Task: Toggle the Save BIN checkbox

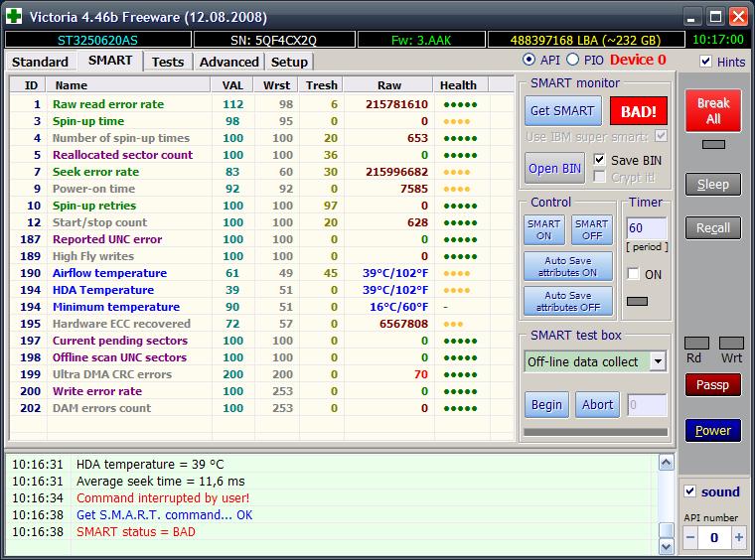Action: point(599,159)
